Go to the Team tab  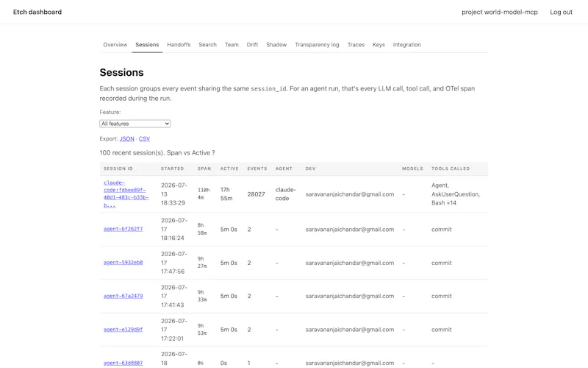pyautogui.click(x=232, y=45)
